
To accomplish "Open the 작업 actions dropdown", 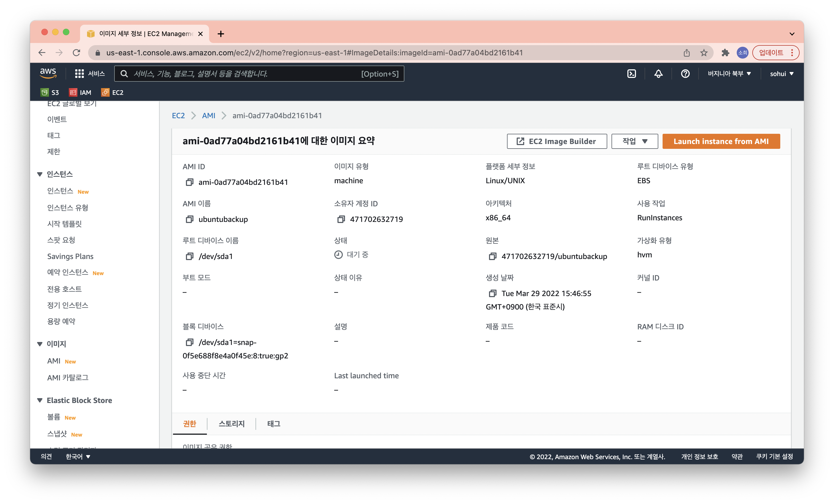I will [635, 141].
